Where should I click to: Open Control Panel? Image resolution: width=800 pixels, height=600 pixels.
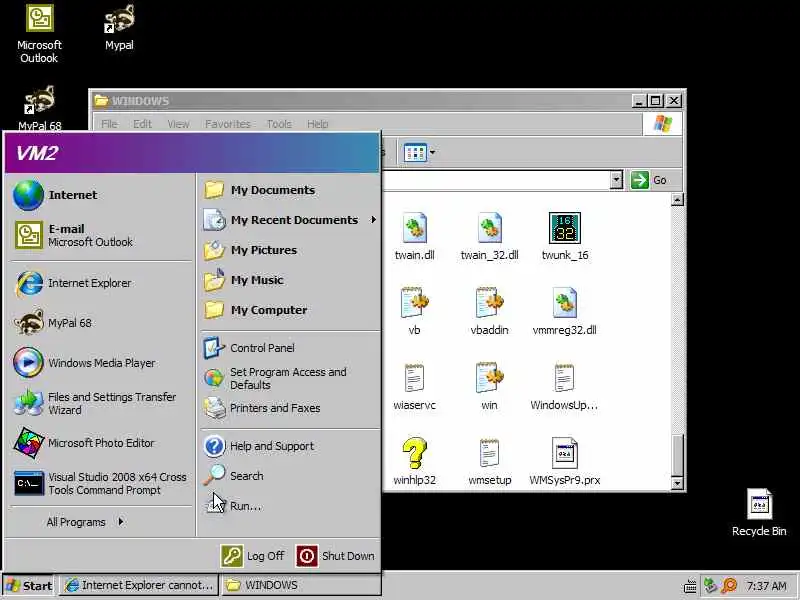click(x=290, y=348)
